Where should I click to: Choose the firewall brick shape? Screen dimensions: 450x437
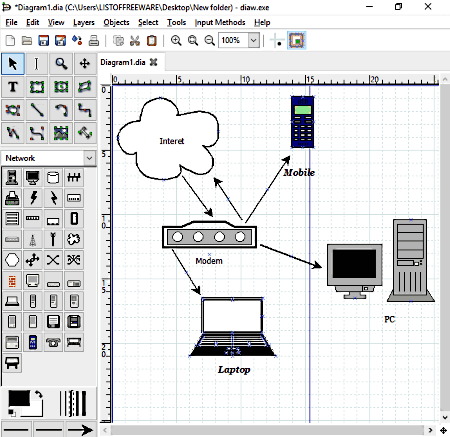point(12,281)
